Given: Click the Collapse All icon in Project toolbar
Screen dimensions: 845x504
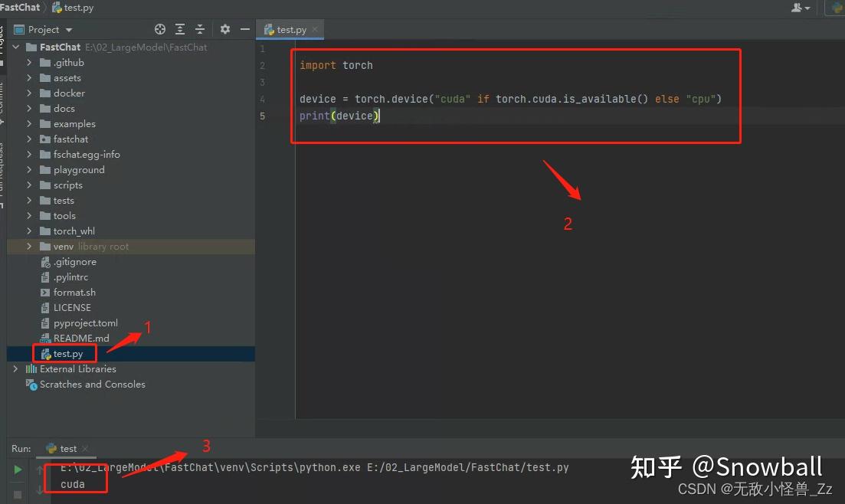Looking at the screenshot, I should 201,28.
